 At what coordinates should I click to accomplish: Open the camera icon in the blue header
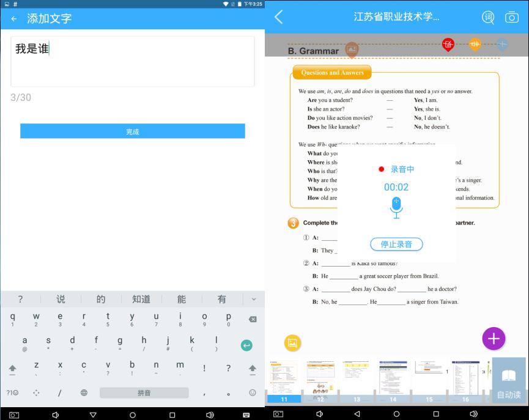tap(511, 17)
